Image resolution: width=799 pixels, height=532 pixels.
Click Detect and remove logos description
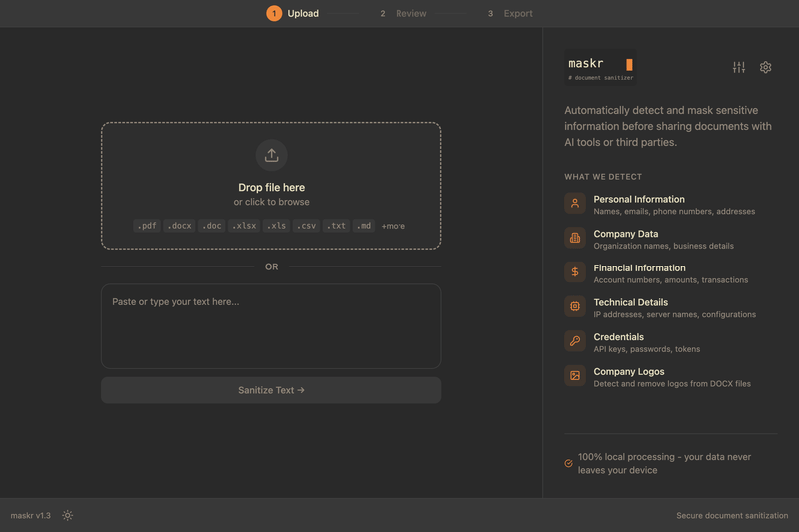pyautogui.click(x=672, y=384)
